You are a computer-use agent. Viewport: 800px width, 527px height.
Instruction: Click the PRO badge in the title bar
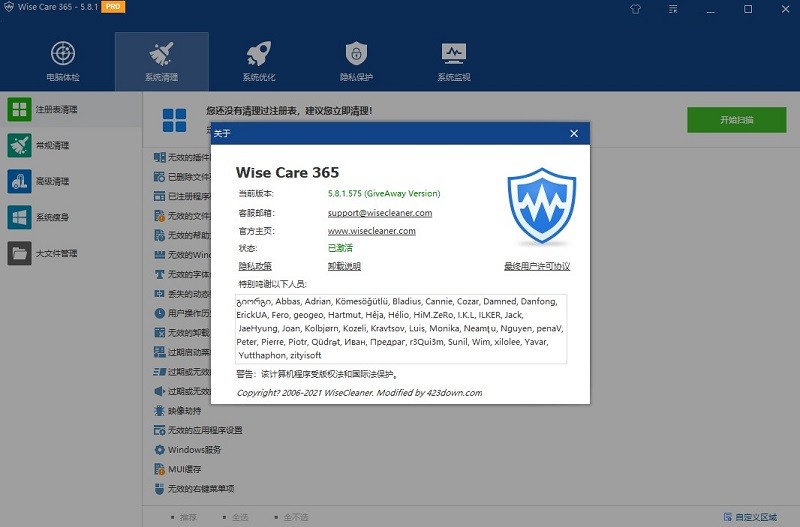click(x=113, y=7)
